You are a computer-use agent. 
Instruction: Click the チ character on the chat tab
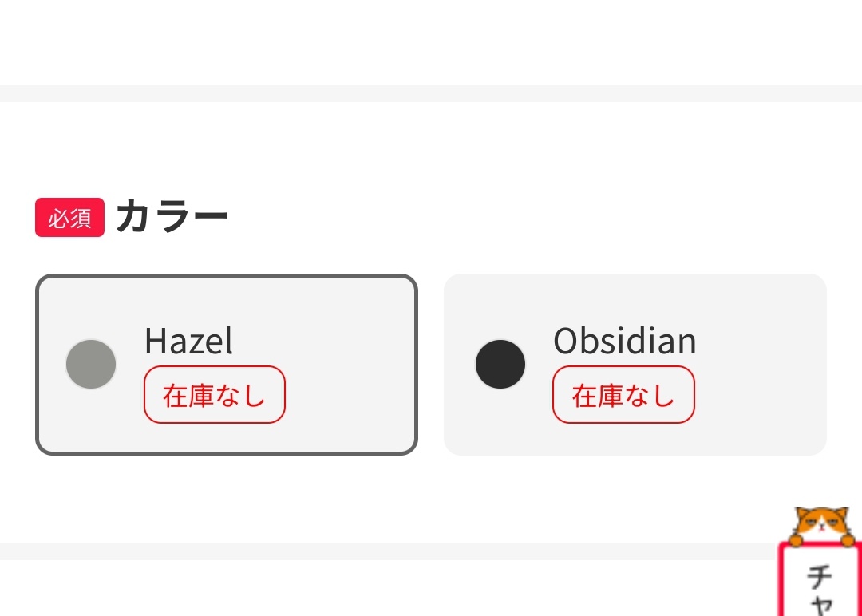(x=821, y=576)
